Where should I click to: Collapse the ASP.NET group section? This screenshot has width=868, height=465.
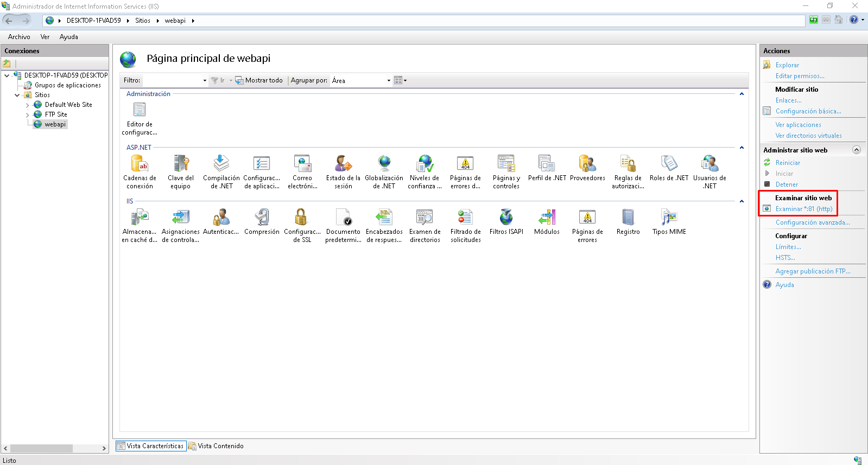point(742,148)
